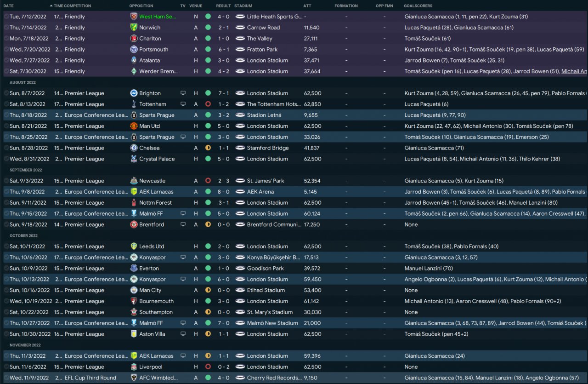Open the Werder Bremen opposition link
The height and width of the screenshot is (384, 588).
click(x=158, y=71)
